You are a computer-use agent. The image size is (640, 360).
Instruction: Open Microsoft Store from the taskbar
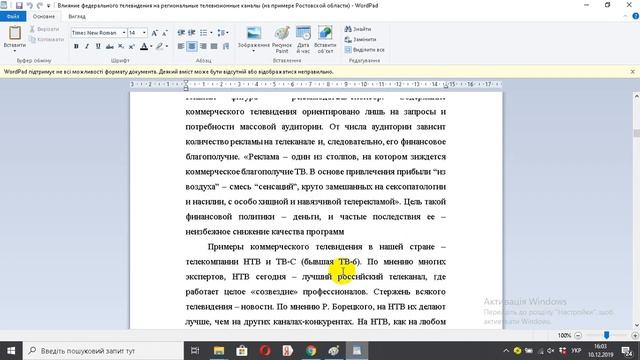click(x=242, y=351)
